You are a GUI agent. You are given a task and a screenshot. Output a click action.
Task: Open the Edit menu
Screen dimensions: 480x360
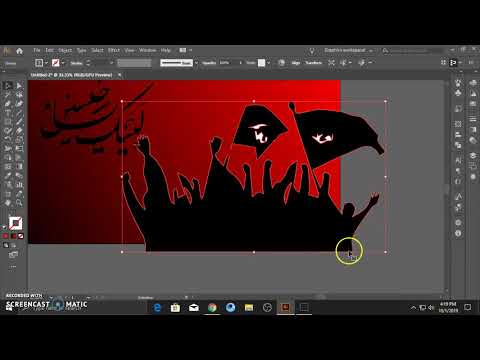click(x=49, y=50)
